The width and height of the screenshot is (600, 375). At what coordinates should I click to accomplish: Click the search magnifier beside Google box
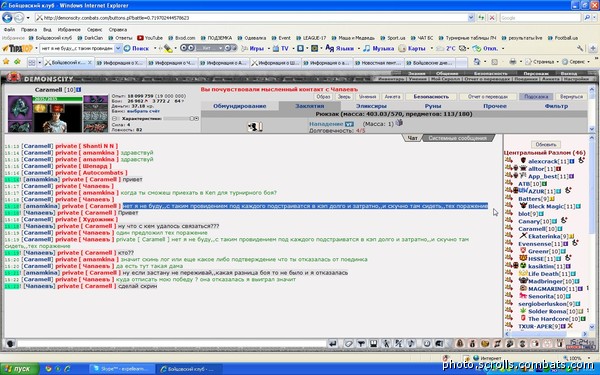[586, 18]
